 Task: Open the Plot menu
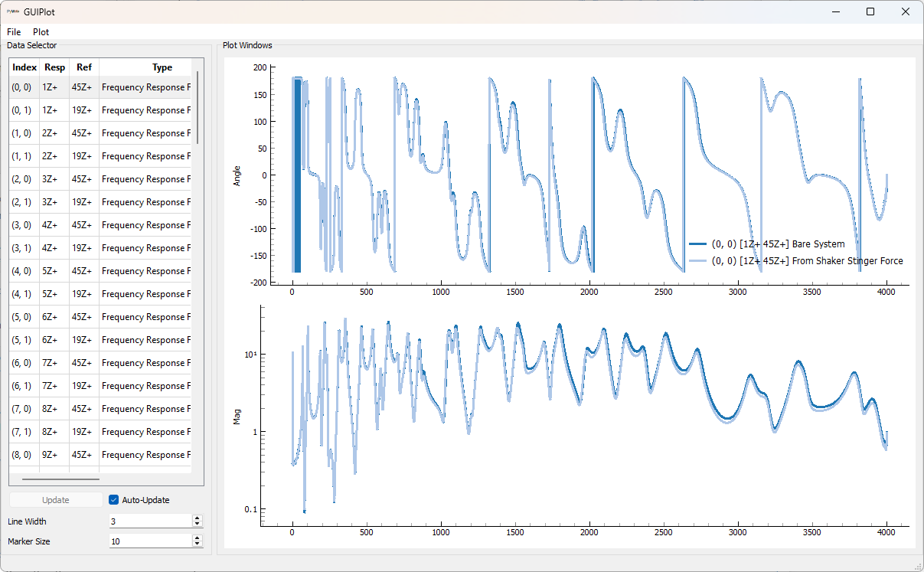(41, 32)
